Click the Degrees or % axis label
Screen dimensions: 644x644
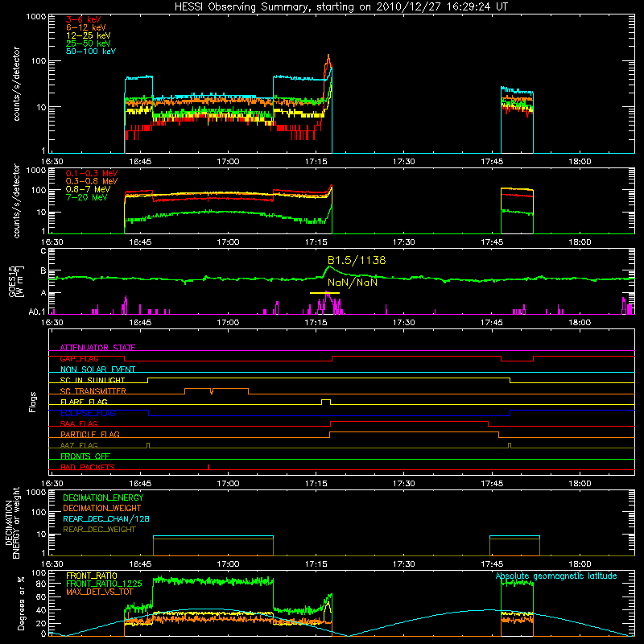point(21,603)
